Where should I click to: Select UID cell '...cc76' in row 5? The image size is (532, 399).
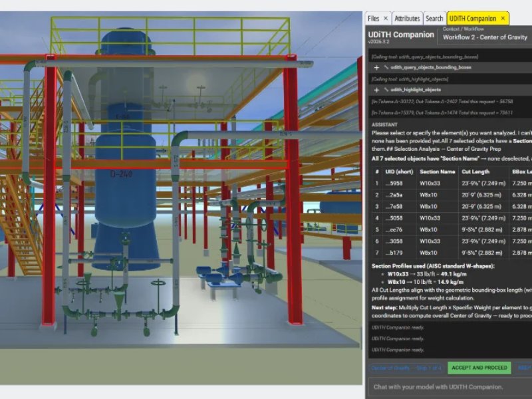(x=394, y=229)
